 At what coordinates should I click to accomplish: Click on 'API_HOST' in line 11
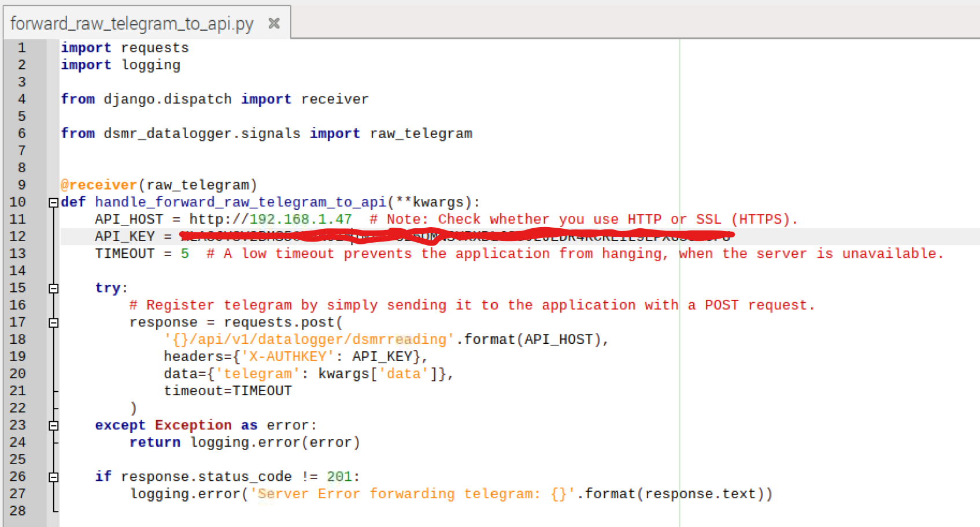[x=129, y=220]
